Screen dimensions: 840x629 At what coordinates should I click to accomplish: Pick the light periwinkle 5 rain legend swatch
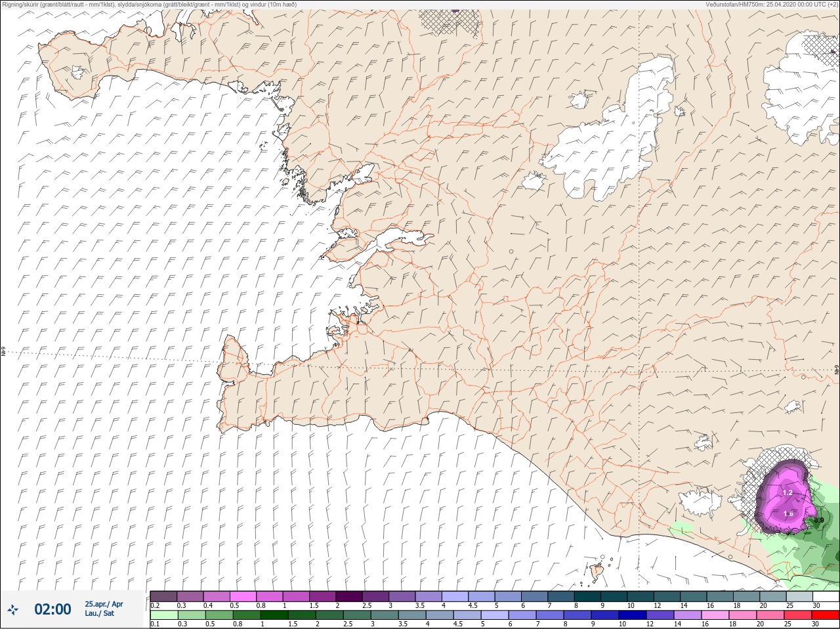[495, 615]
